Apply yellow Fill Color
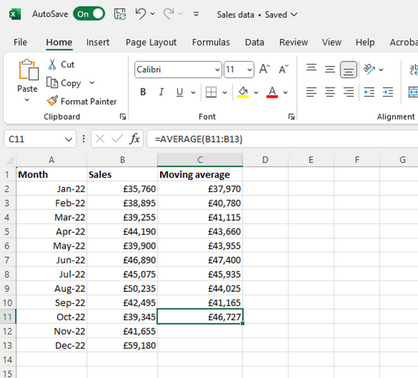 [243, 92]
